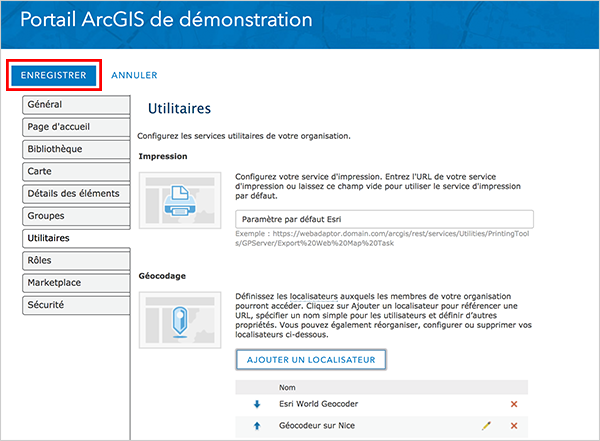The height and width of the screenshot is (441, 600).
Task: Select the Carte tab
Action: tap(76, 171)
